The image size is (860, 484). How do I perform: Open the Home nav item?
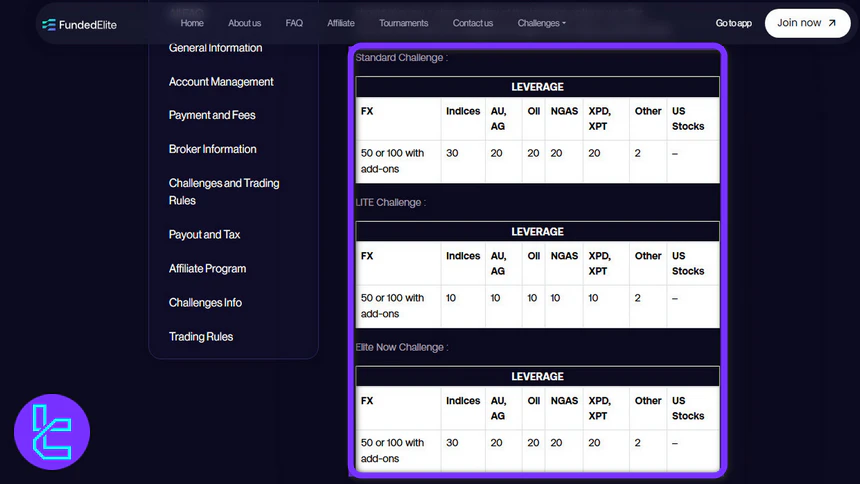192,23
